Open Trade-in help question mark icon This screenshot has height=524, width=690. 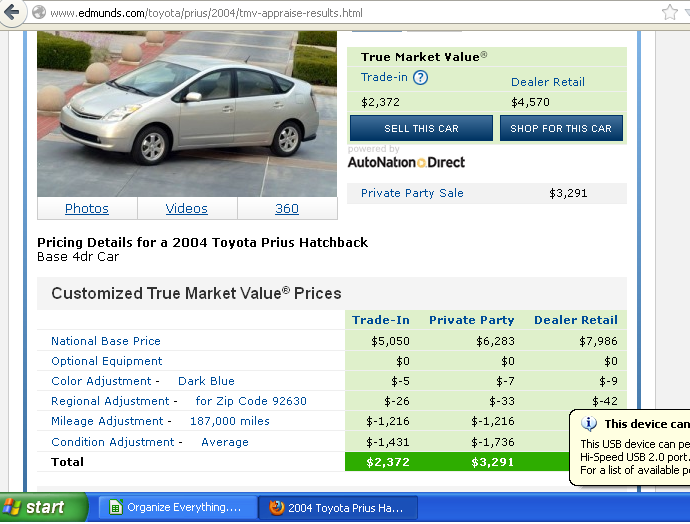pyautogui.click(x=420, y=78)
